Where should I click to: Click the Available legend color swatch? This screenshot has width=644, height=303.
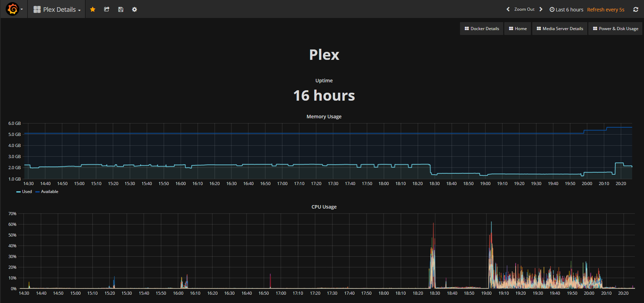pyautogui.click(x=37, y=192)
